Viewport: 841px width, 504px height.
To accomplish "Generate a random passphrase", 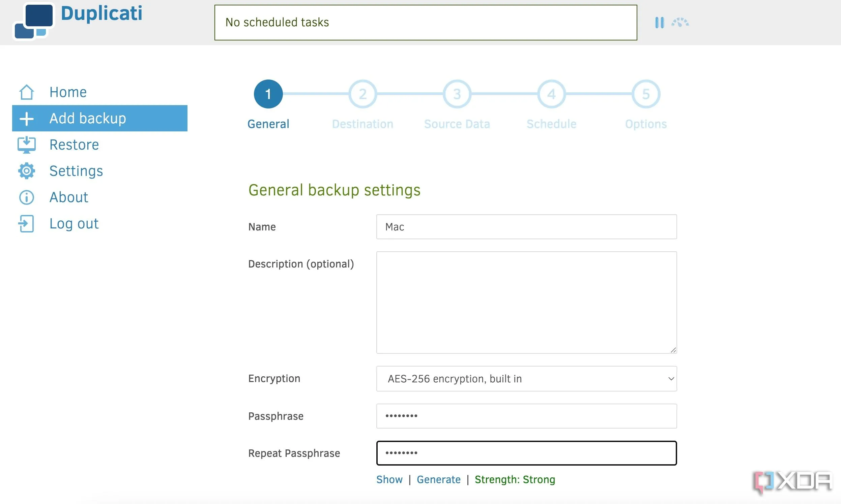I will tap(438, 479).
